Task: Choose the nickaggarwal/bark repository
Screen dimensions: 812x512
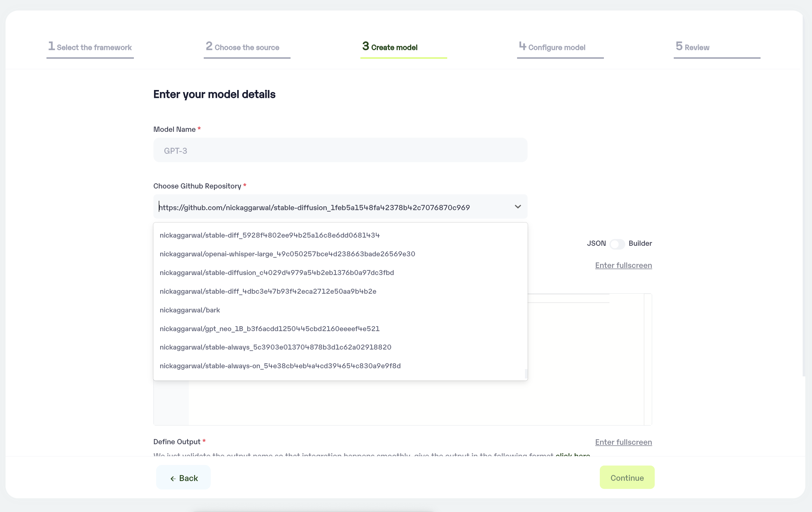Action: coord(340,310)
